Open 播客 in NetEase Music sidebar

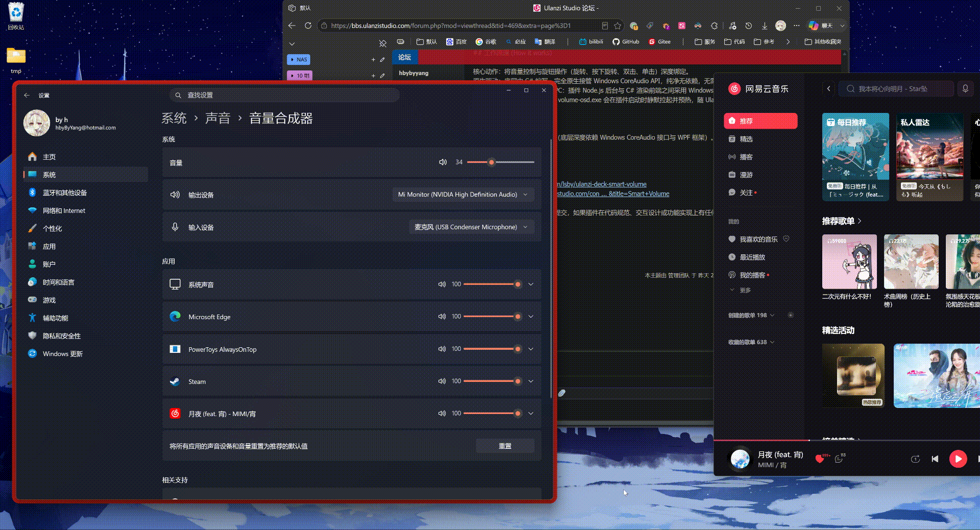[761, 157]
